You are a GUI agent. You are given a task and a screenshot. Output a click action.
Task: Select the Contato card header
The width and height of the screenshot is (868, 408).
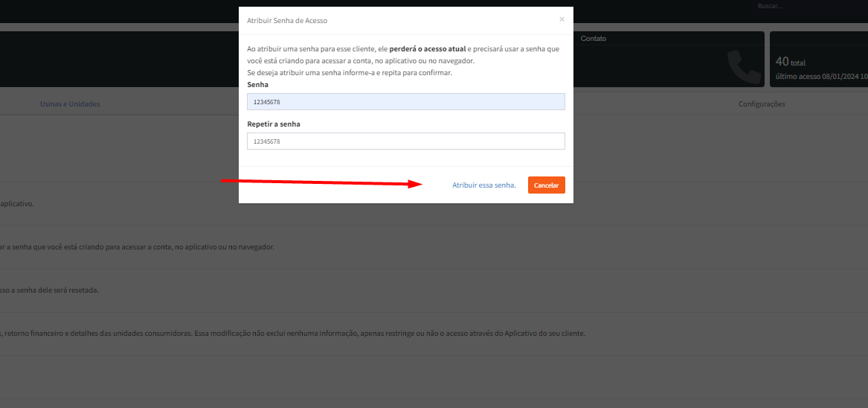pos(594,38)
